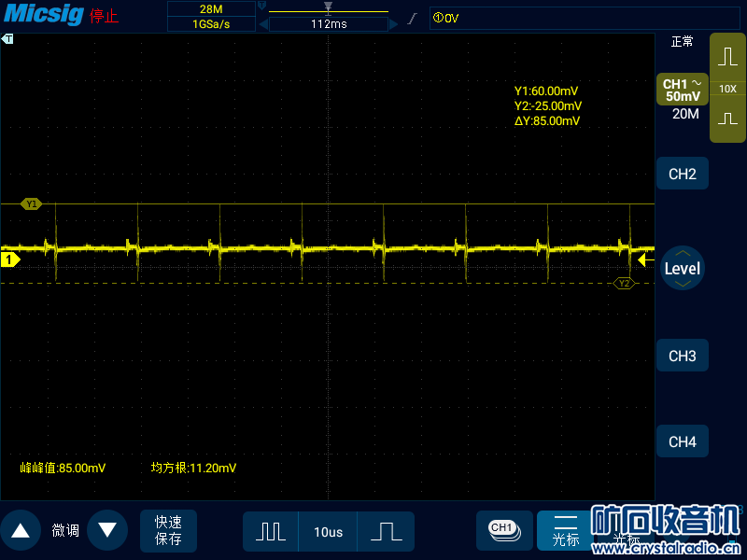Tap the memory bar position indicator
This screenshot has width=747, height=560.
click(329, 8)
